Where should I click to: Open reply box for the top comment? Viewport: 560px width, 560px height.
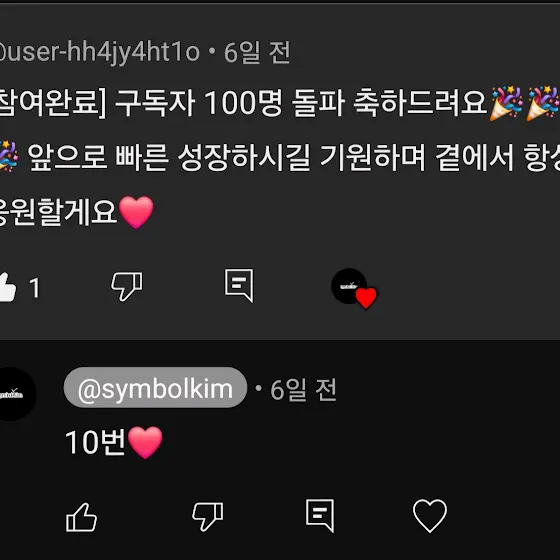click(x=239, y=285)
